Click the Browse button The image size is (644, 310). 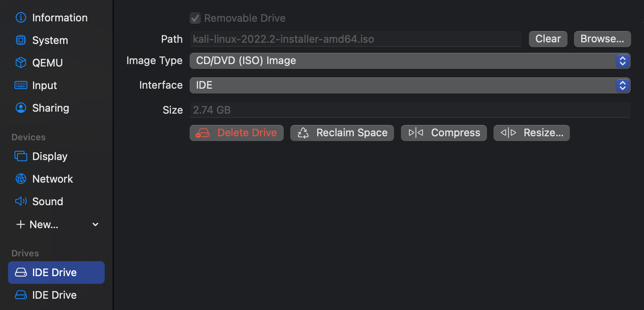click(x=602, y=39)
